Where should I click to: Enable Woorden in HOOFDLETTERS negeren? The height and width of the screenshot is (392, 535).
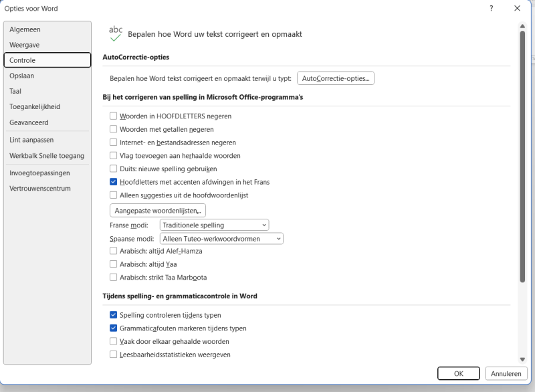click(114, 116)
